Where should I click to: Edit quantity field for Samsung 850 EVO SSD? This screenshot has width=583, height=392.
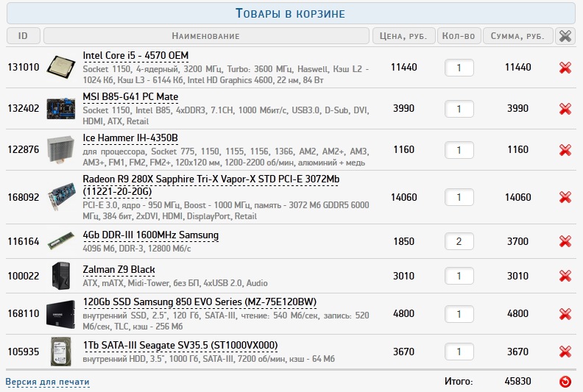459,314
